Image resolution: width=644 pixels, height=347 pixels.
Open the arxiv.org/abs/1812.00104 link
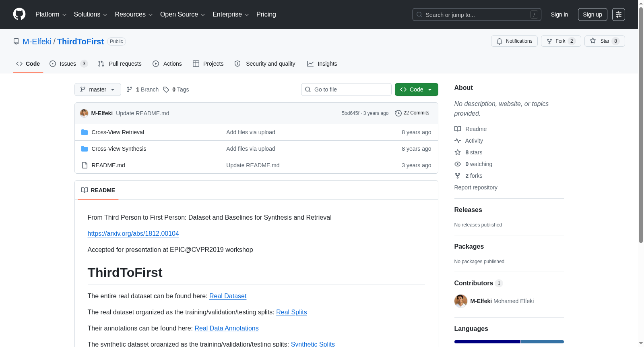tap(133, 234)
